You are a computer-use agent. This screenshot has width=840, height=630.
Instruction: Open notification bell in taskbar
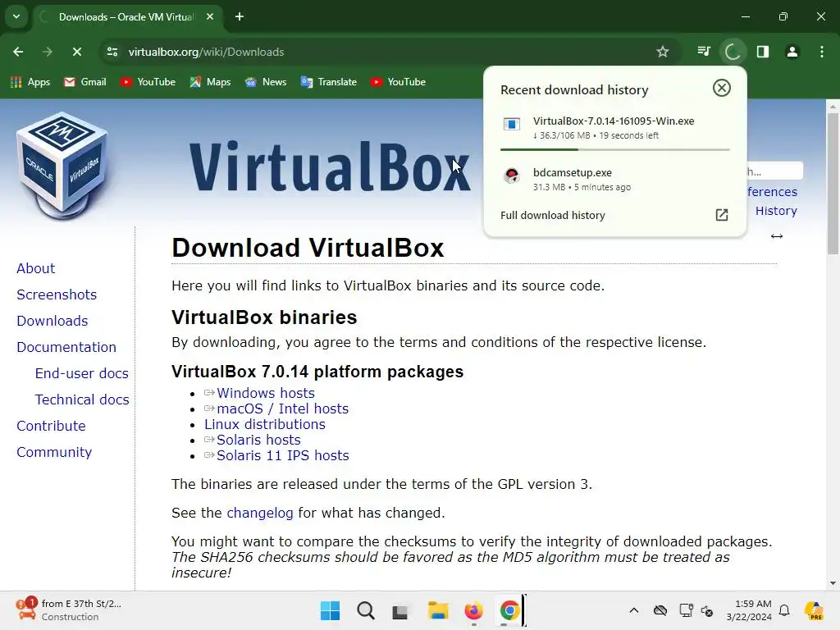pyautogui.click(x=784, y=610)
